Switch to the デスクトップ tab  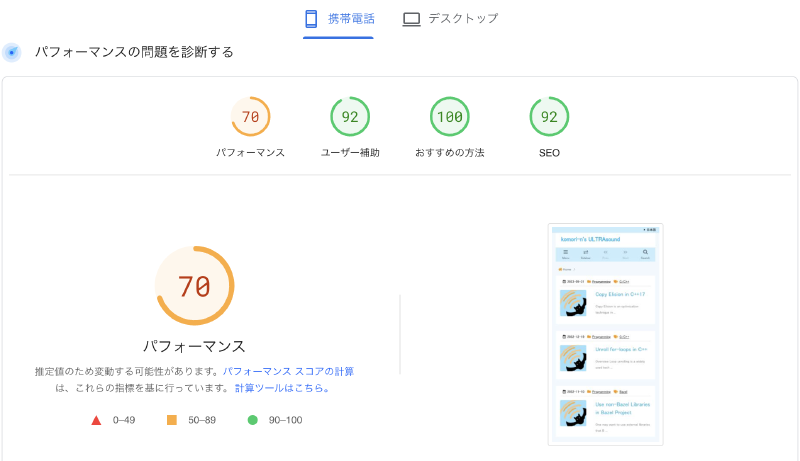click(x=450, y=19)
